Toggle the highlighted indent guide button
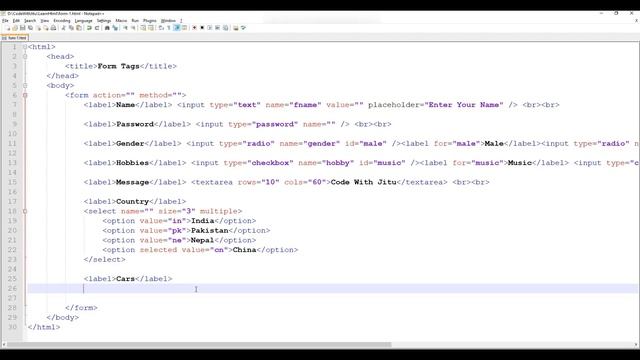Screen dimensions: 640x360 [x=177, y=28]
